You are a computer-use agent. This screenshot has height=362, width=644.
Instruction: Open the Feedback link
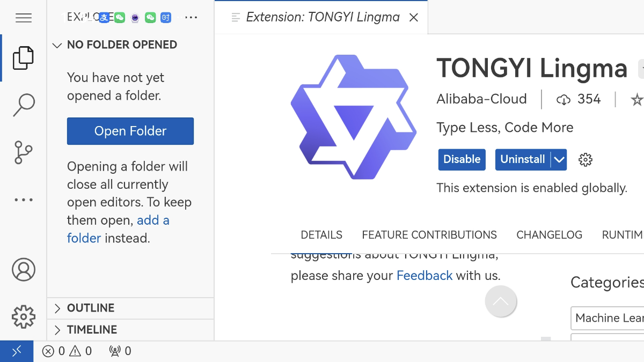425,276
